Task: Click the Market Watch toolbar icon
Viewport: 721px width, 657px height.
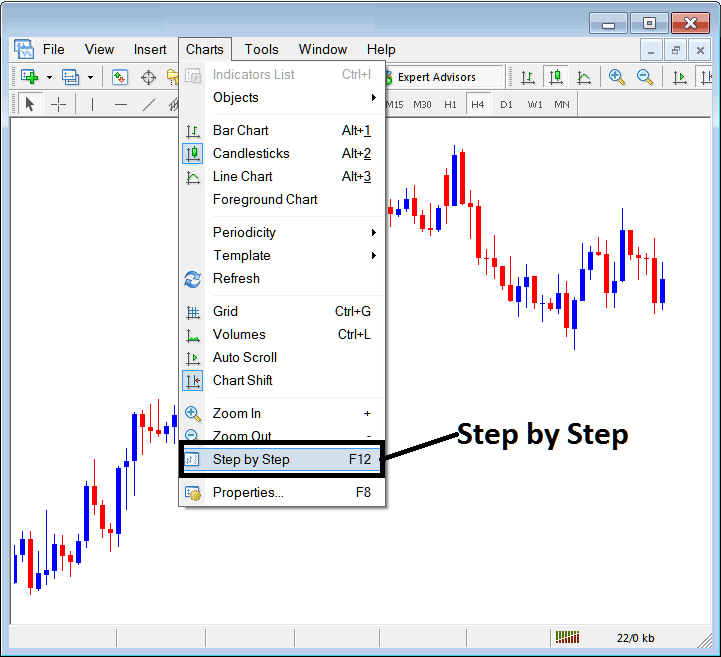Action: pos(120,77)
